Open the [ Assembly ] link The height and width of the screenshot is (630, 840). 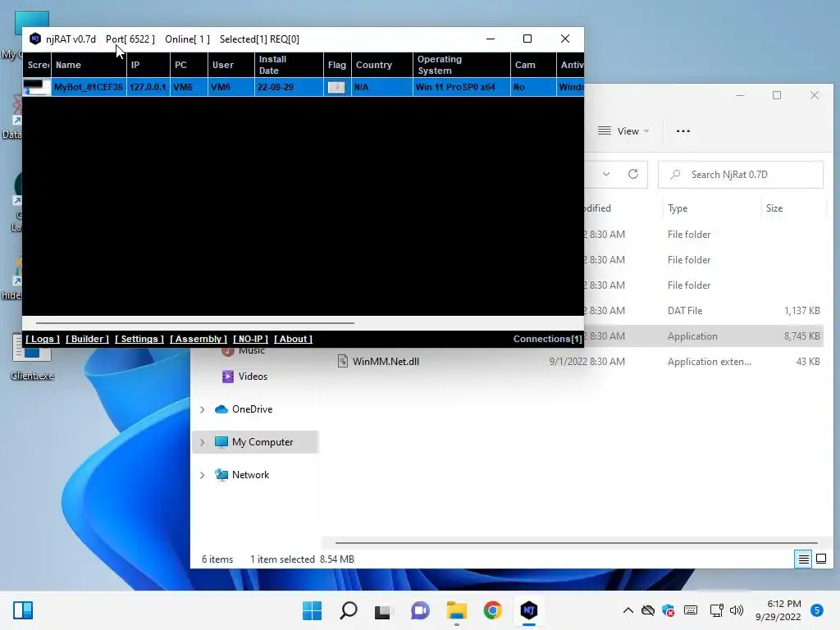tap(199, 339)
